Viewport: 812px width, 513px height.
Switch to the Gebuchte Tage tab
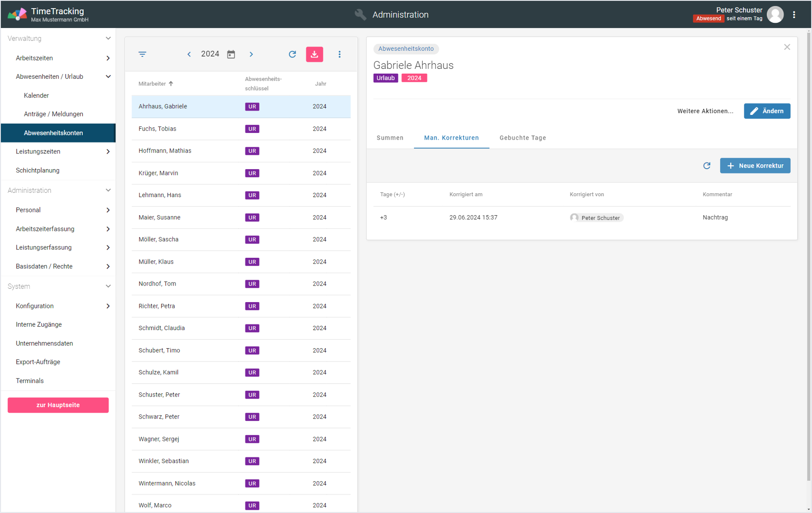[522, 138]
